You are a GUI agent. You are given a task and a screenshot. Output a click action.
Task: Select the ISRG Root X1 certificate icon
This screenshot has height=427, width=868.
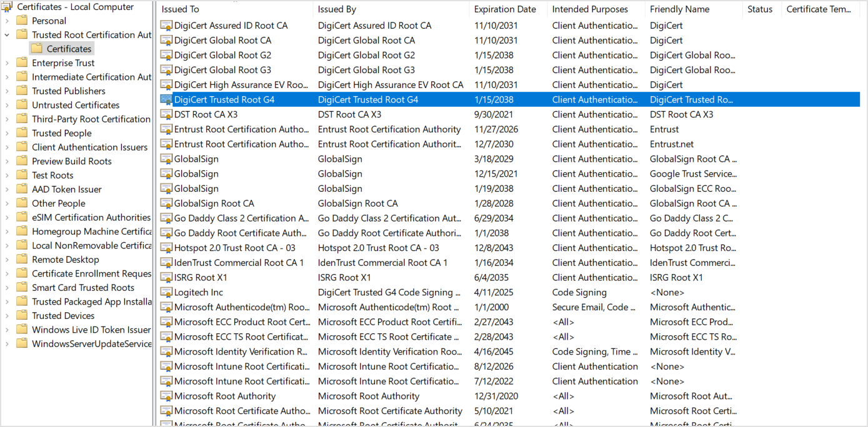pyautogui.click(x=166, y=277)
